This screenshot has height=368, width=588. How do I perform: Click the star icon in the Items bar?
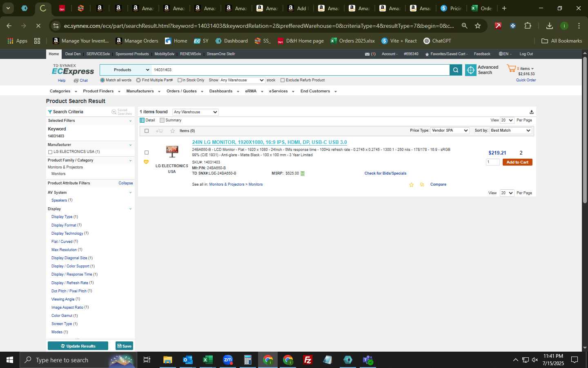pyautogui.click(x=172, y=131)
